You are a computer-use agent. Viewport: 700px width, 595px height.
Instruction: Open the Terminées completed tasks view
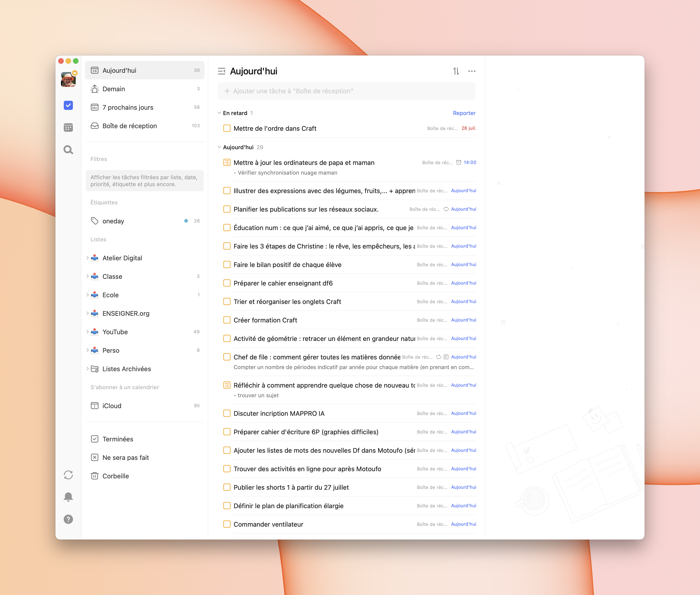pyautogui.click(x=118, y=439)
